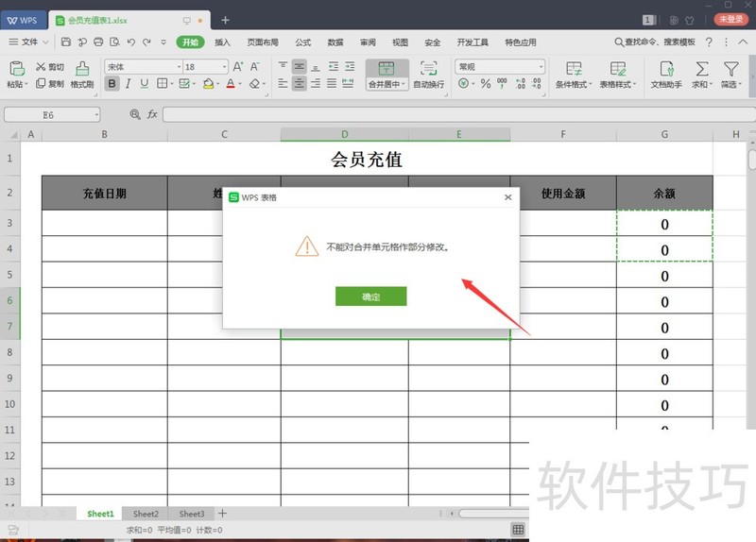Click the 未登录 login button

click(x=730, y=19)
